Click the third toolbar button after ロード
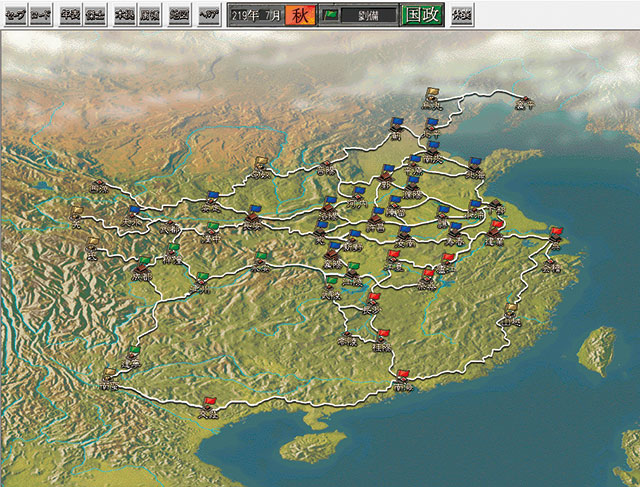The width and height of the screenshot is (640, 487). [125, 15]
